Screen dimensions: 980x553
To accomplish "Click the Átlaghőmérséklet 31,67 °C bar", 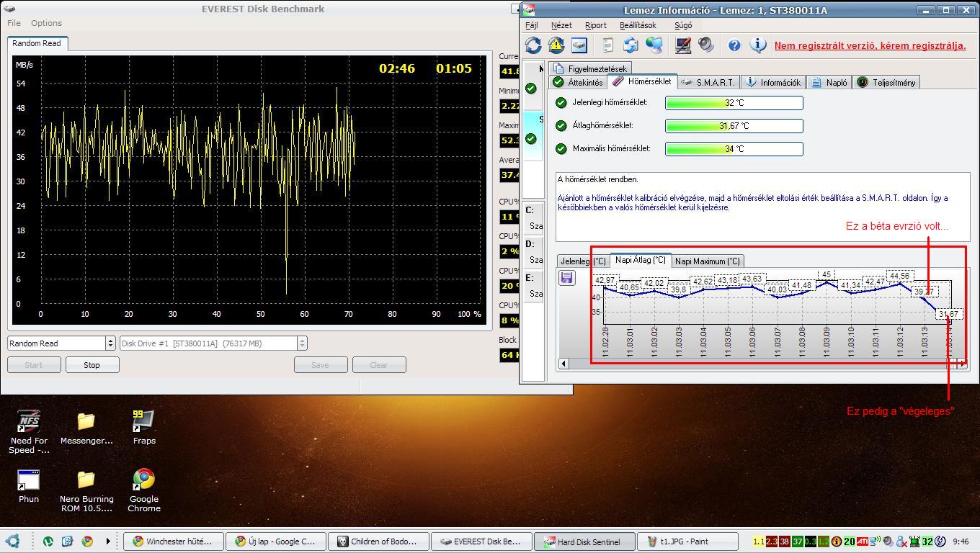I will (734, 126).
